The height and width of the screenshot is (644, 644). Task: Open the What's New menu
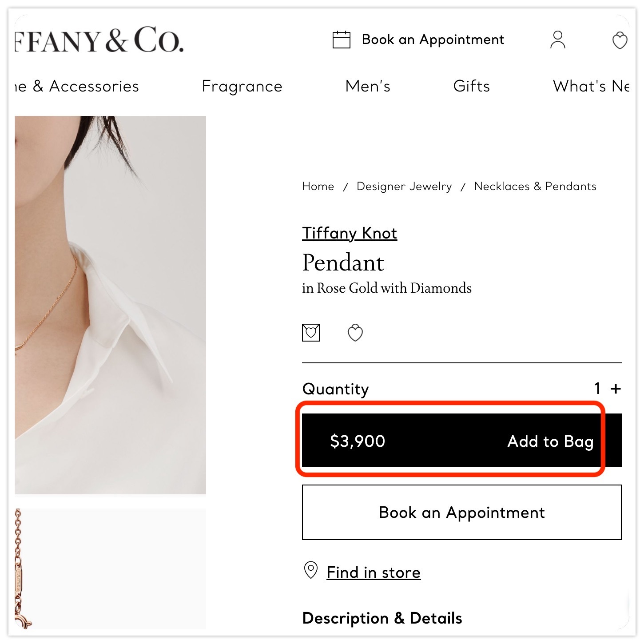point(591,86)
